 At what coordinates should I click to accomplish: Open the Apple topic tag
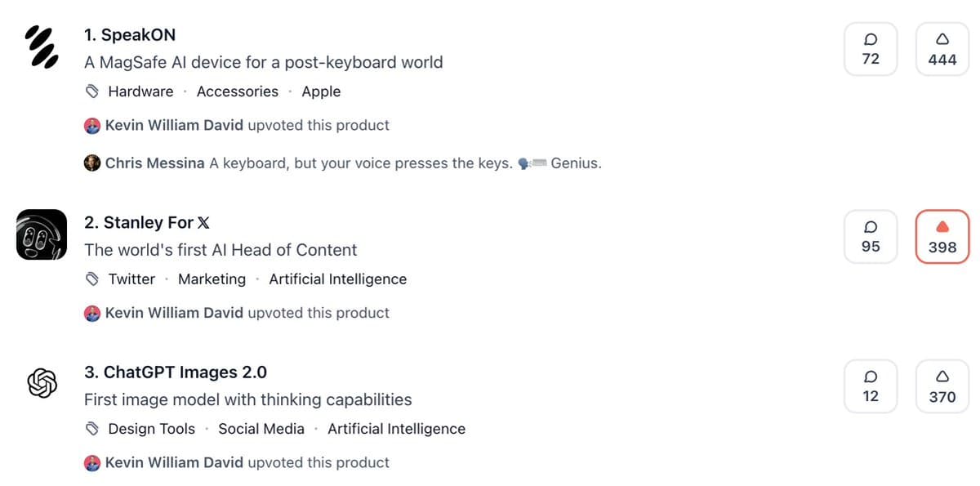321,91
